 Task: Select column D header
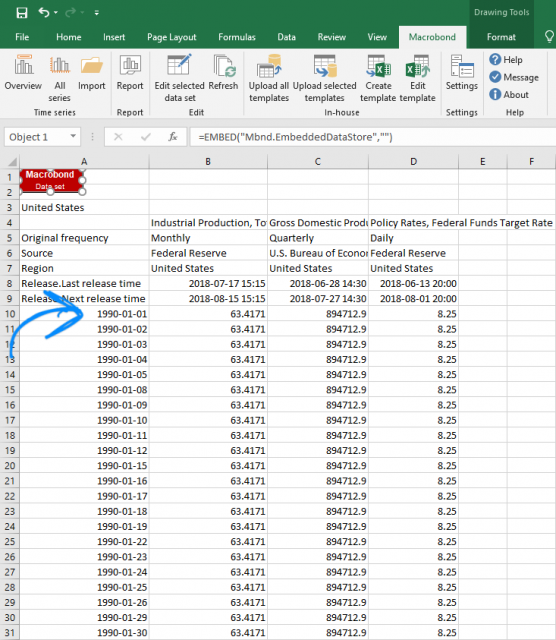click(x=414, y=162)
